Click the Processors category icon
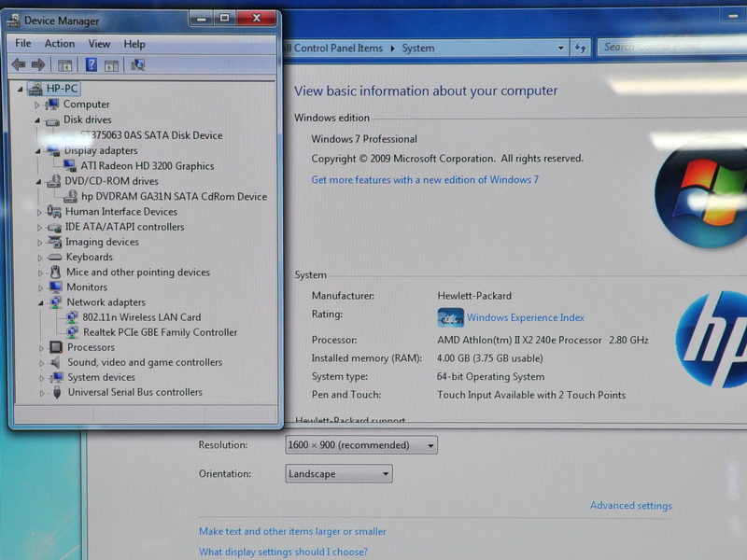747x560 pixels. [x=56, y=347]
